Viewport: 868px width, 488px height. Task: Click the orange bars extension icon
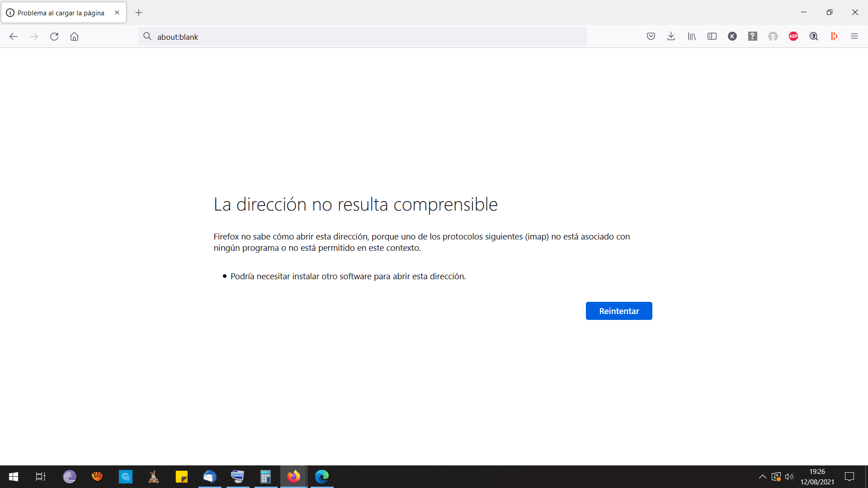[x=834, y=37]
